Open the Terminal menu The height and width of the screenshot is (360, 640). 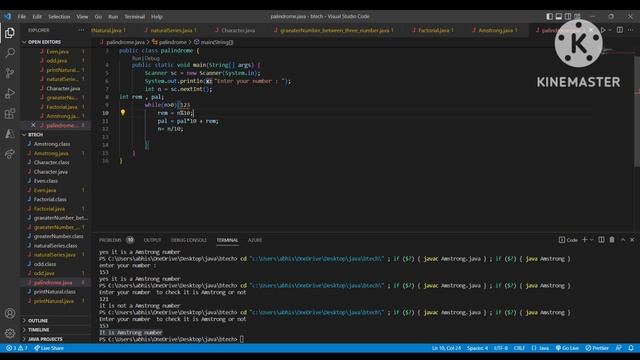pos(135,16)
